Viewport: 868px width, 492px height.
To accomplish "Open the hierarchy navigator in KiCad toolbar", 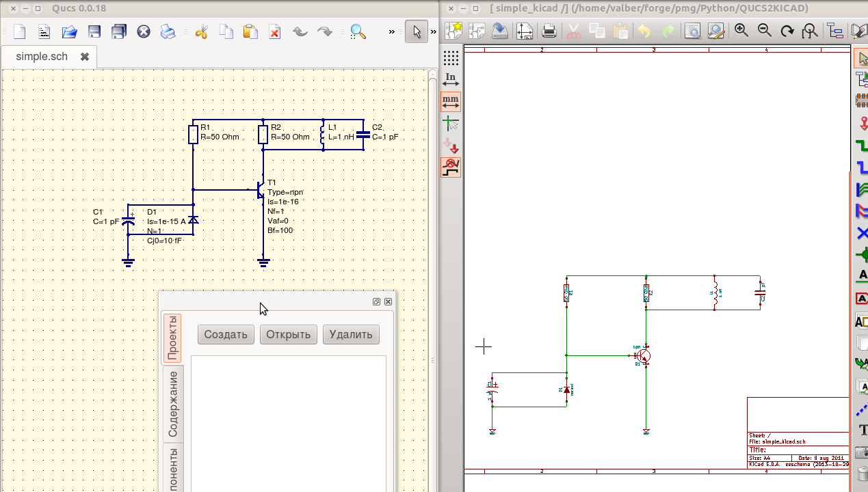I will pos(836,31).
